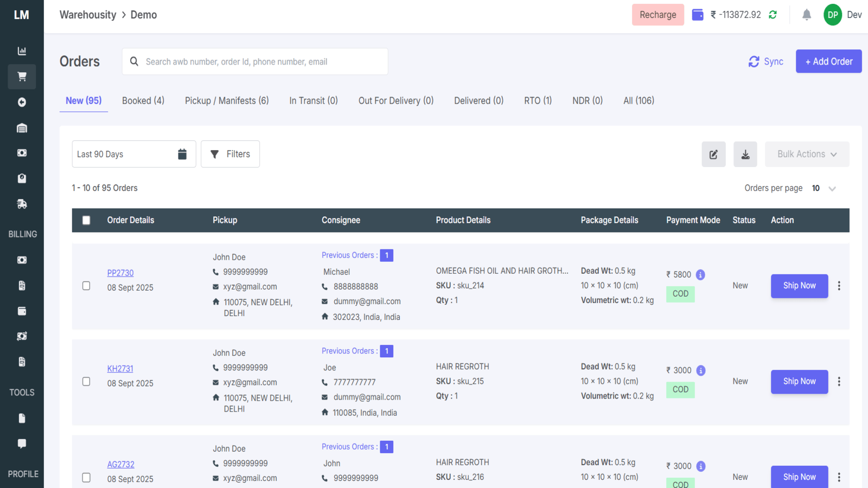Open the warehouse icon in the sidebar
This screenshot has width=868, height=488.
[22, 127]
